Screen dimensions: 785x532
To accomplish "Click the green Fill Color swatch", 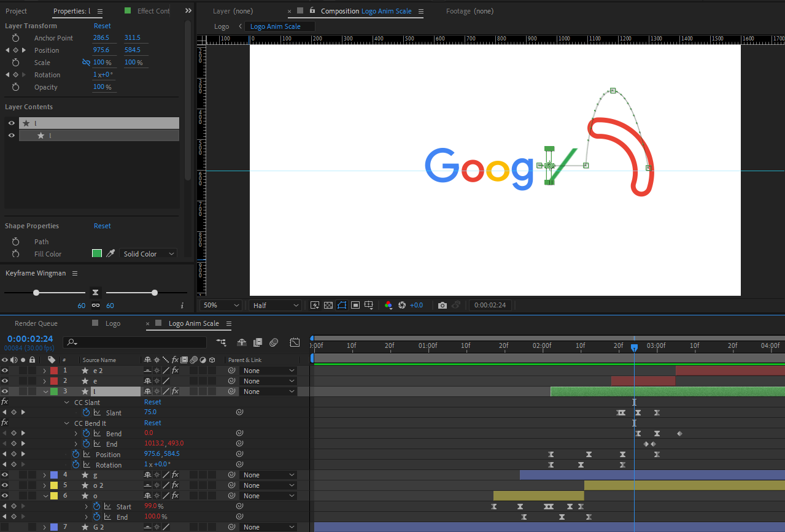I will tap(97, 253).
